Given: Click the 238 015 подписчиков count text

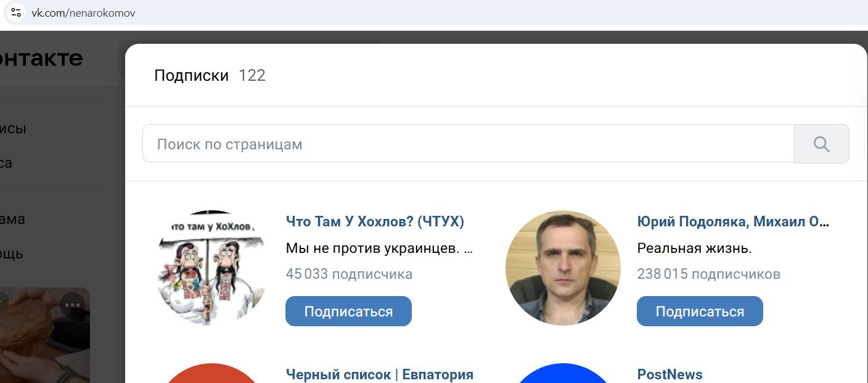Looking at the screenshot, I should [x=709, y=274].
